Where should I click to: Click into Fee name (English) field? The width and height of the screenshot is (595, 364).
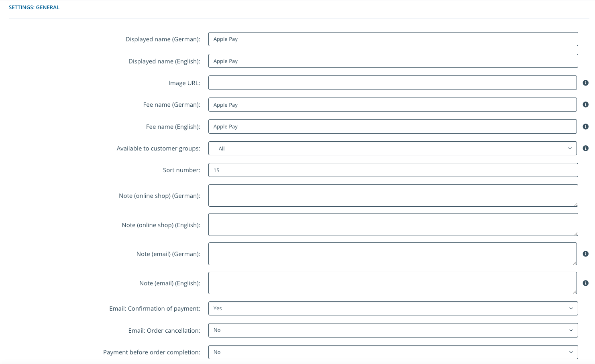coord(392,127)
